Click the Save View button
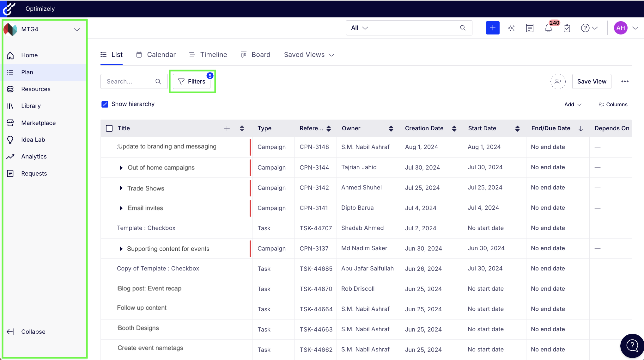The height and width of the screenshot is (360, 644). point(592,82)
